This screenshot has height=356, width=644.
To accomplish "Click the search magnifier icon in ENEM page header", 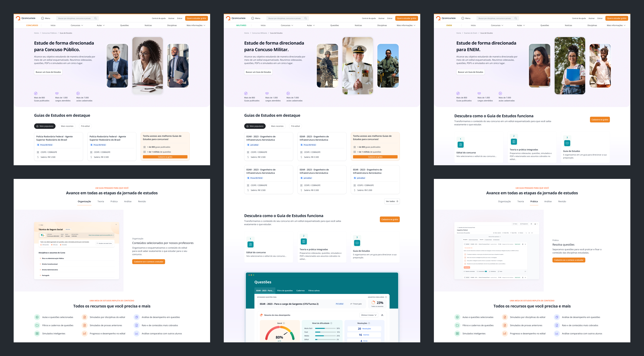I will (515, 18).
